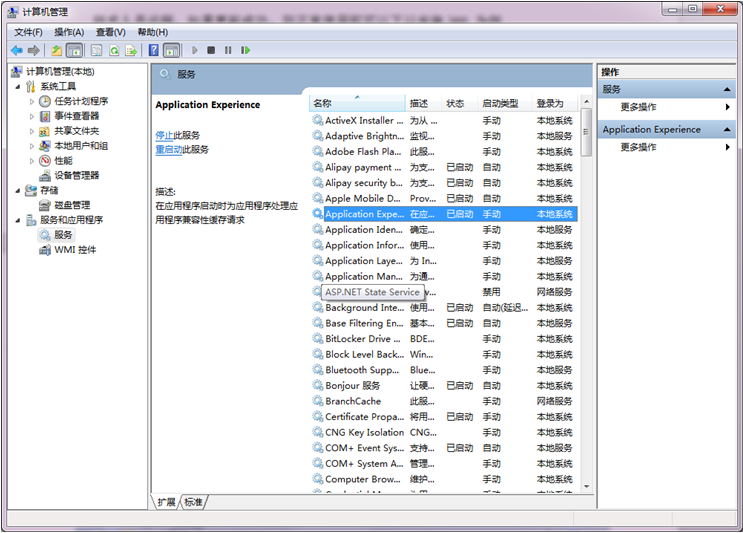Open the 操作(A) menu
This screenshot has width=743, height=533.
pos(69,32)
